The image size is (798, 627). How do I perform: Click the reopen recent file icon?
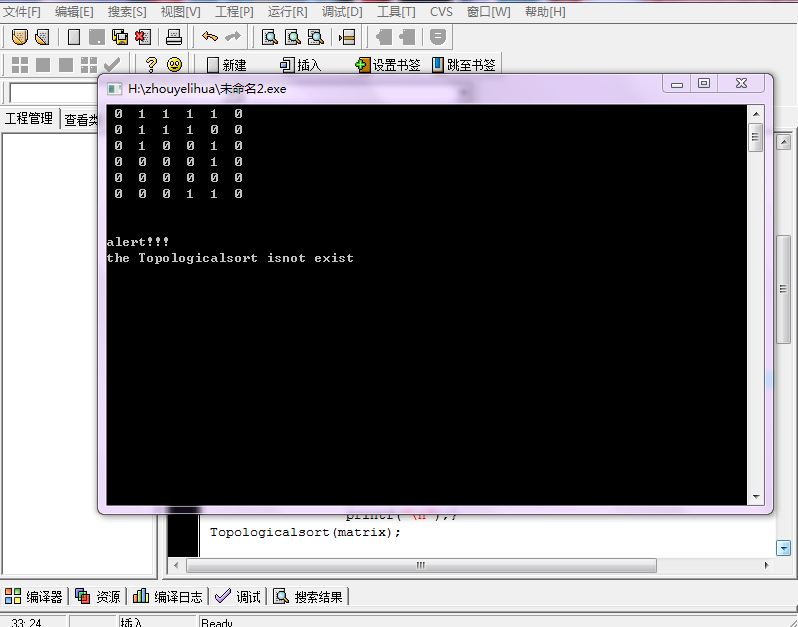click(42, 37)
